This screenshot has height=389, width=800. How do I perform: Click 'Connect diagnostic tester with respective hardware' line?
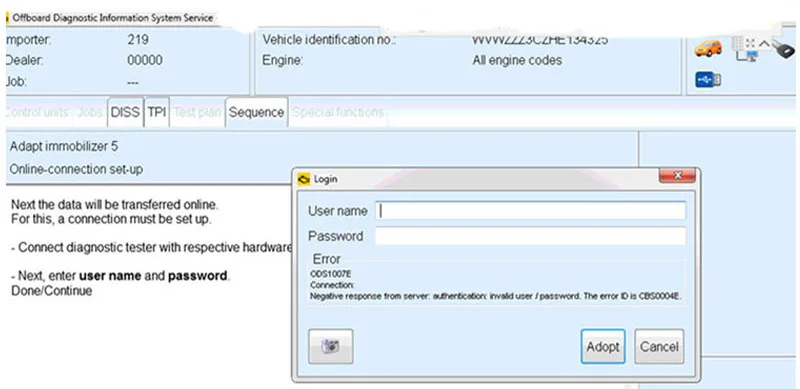click(x=152, y=248)
